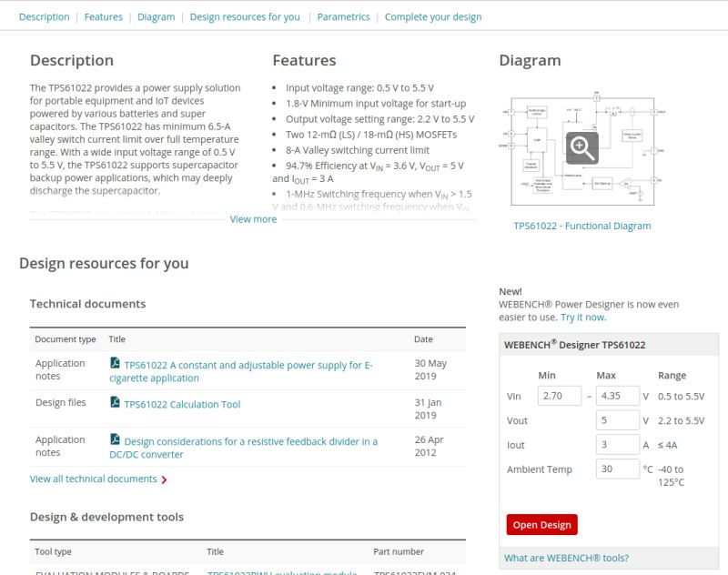The image size is (728, 575).
Task: Click red chevron after View all technical documents
Action: [x=164, y=479]
